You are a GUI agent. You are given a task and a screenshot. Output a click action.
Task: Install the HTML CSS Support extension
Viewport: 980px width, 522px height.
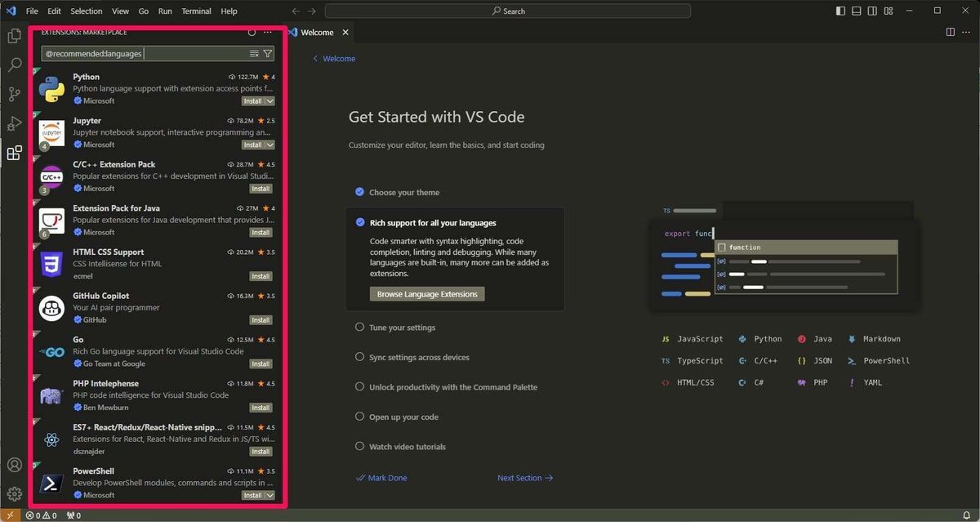(261, 276)
